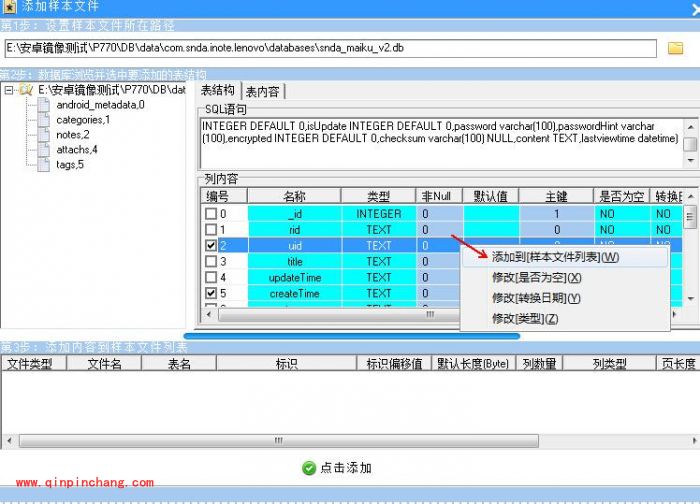Click the yellow folder browse icon

click(675, 47)
